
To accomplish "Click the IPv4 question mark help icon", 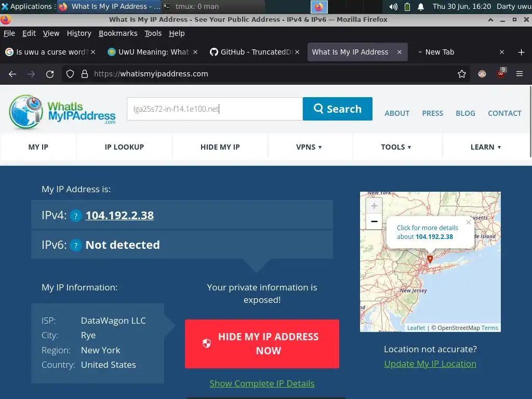I will 76,216.
